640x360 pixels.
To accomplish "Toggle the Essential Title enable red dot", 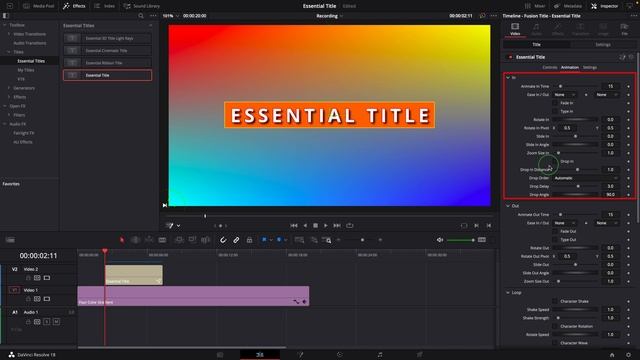I will pos(510,57).
